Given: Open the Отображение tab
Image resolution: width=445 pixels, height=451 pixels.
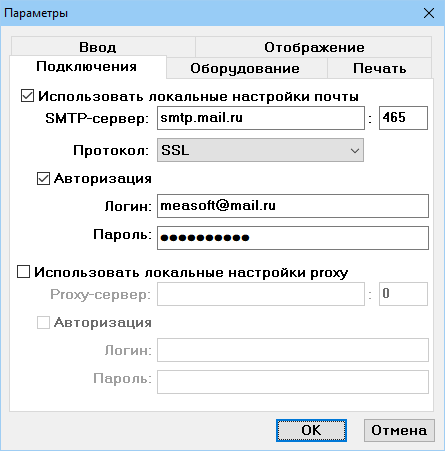Looking at the screenshot, I should pyautogui.click(x=314, y=47).
